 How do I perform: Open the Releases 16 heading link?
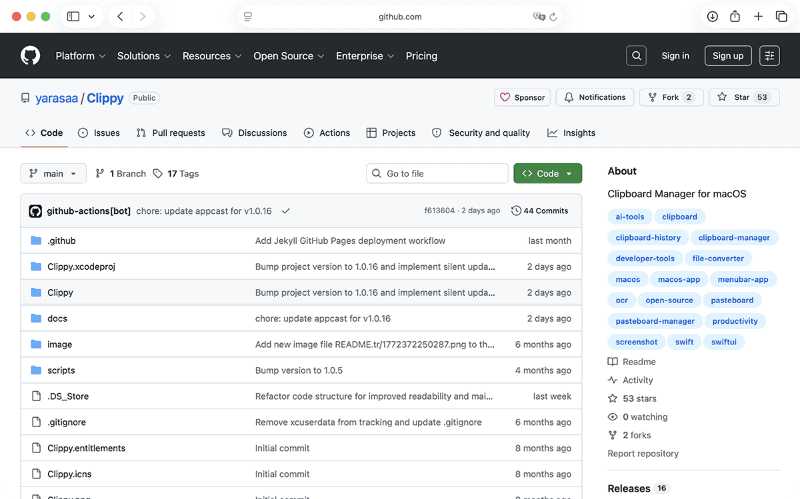click(637, 488)
